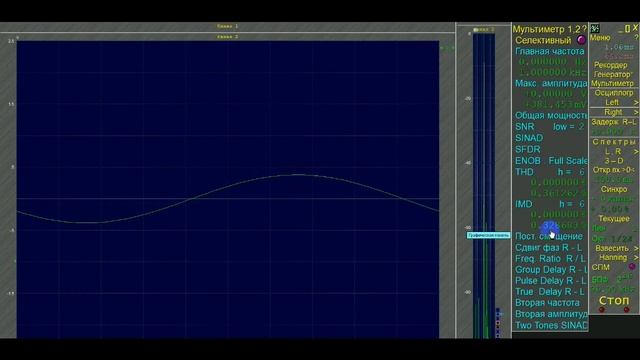Select the Вторая амплитуда row

click(x=551, y=314)
